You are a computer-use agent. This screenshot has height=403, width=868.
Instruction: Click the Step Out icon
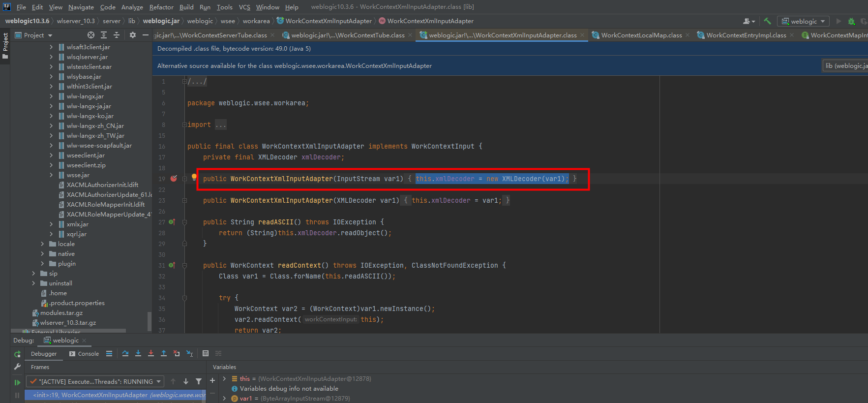coord(164,353)
